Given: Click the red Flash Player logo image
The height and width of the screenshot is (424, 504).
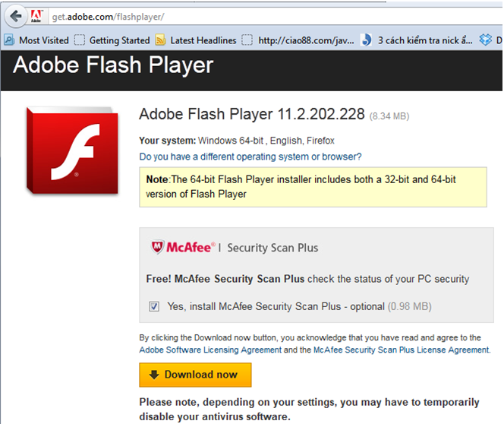Looking at the screenshot, I should [x=72, y=150].
